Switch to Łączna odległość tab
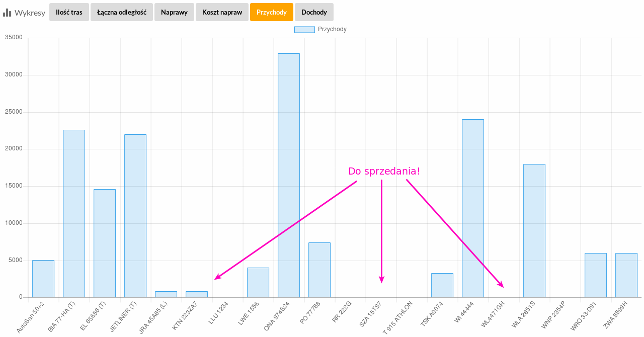Image resolution: width=644 pixels, height=337 pixels. [122, 12]
